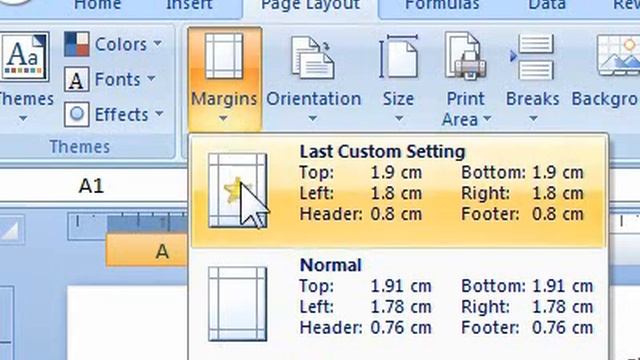
Task: Open the theme Fonts dropdown
Action: (110, 79)
